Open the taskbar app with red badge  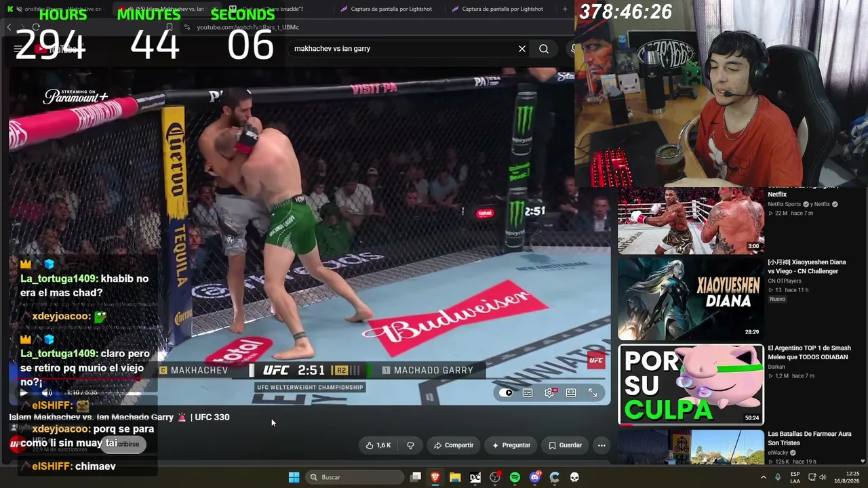tap(495, 477)
